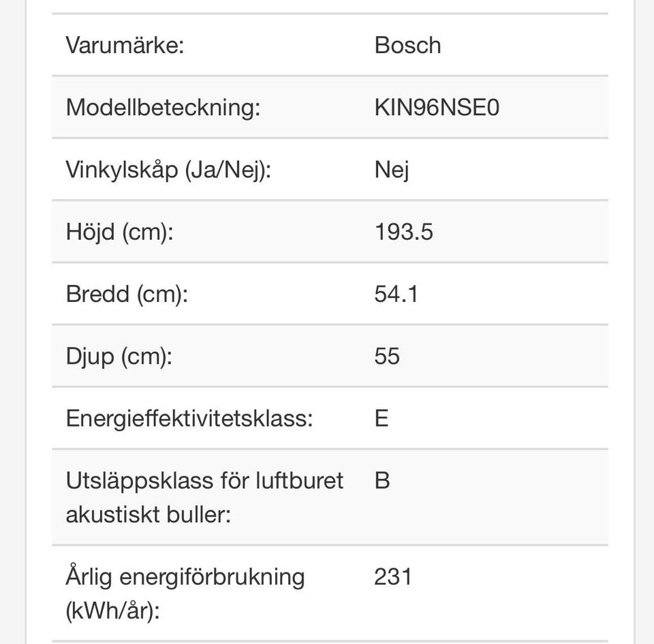Image resolution: width=654 pixels, height=644 pixels.
Task: Select the width value 54.1
Action: (396, 294)
